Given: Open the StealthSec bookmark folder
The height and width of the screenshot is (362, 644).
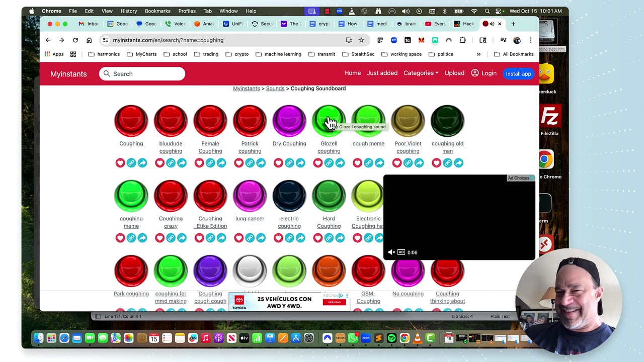Looking at the screenshot, I should pos(358,54).
